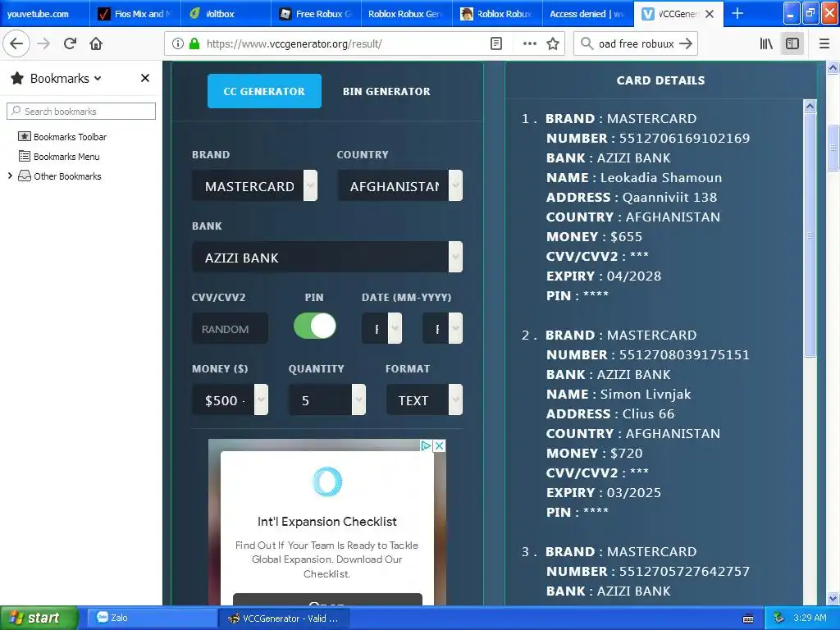The width and height of the screenshot is (840, 630).
Task: Open the MONEY dropdown showing $500
Action: pyautogui.click(x=230, y=399)
